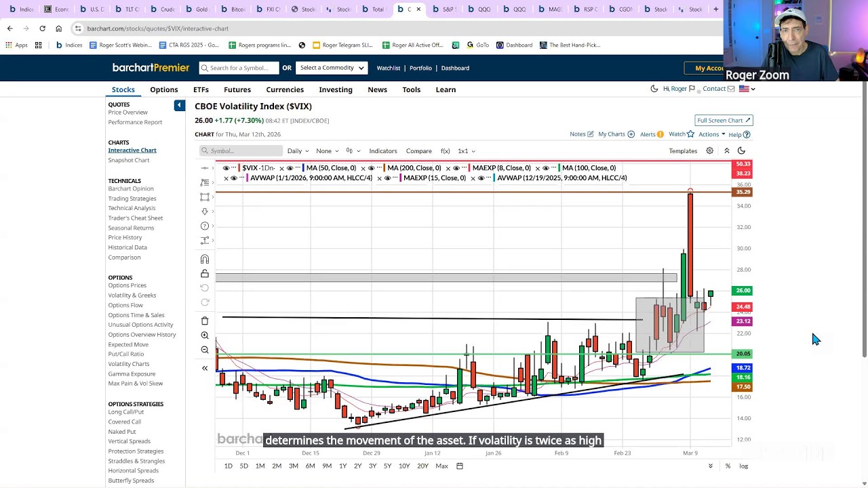Viewport: 868px width, 488px height.
Task: Open My Charts plus icon link
Action: pos(616,134)
